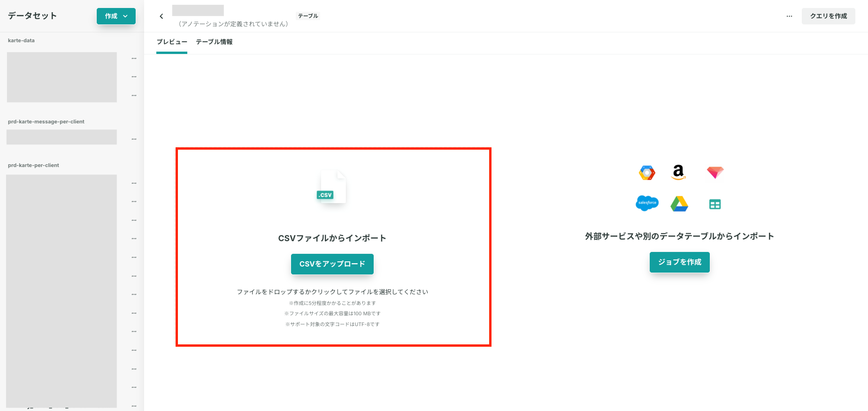The height and width of the screenshot is (411, 868).
Task: Select the prd-karte-per-client dataset label
Action: point(33,165)
